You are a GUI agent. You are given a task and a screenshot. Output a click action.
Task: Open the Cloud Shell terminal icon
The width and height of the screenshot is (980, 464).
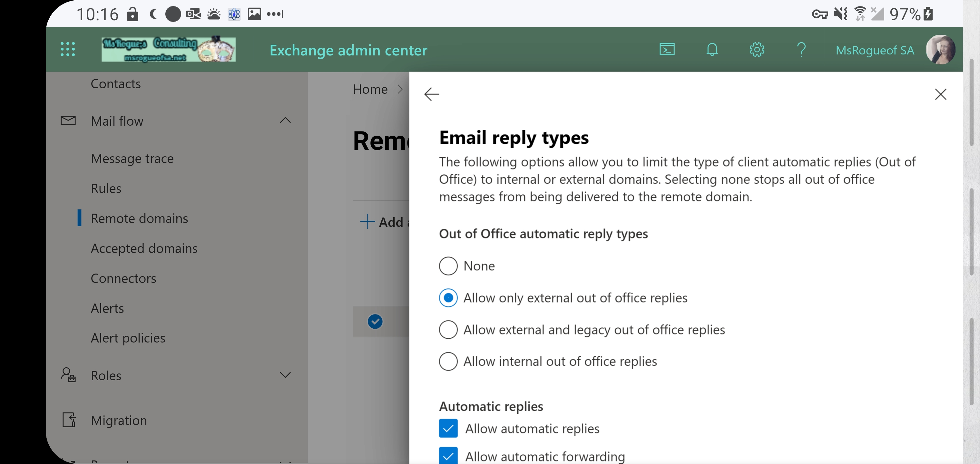click(667, 49)
